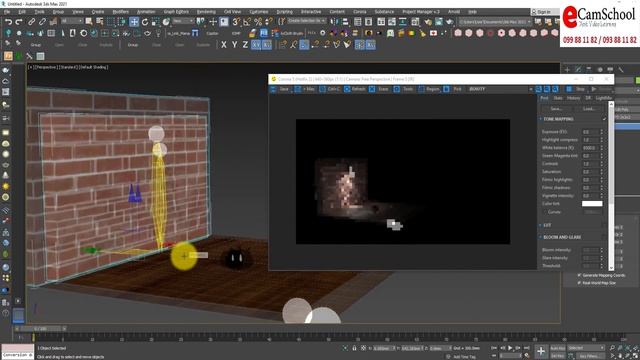640x360 pixels.
Task: Click the Redo arrow in main toolbar
Action: pyautogui.click(x=19, y=22)
